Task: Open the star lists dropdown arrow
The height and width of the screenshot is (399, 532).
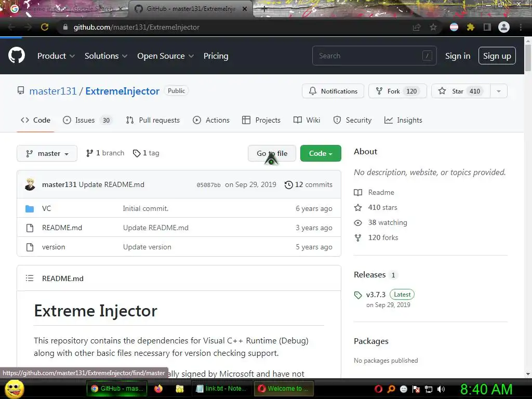Action: pos(499,91)
